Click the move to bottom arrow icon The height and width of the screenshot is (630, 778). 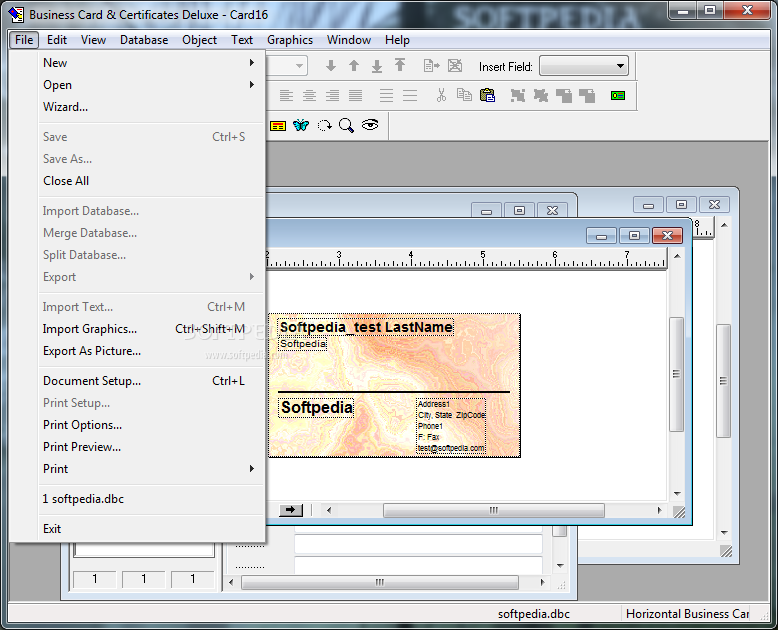377,65
